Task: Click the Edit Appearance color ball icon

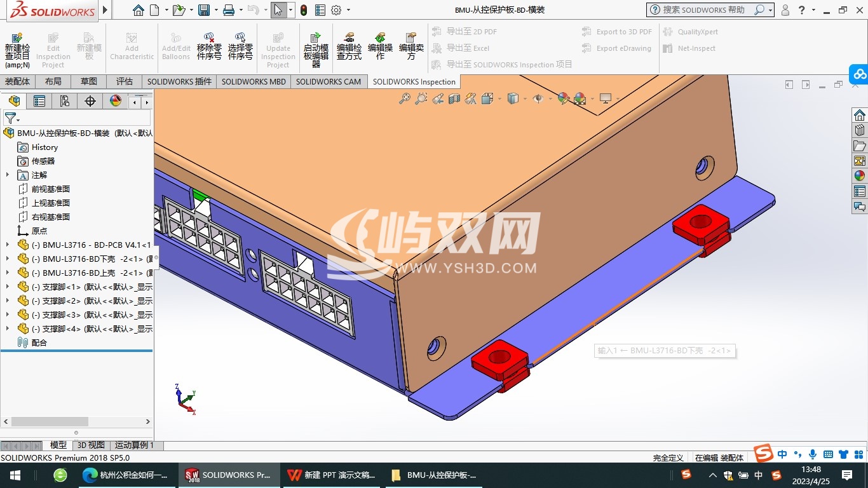Action: pos(563,98)
